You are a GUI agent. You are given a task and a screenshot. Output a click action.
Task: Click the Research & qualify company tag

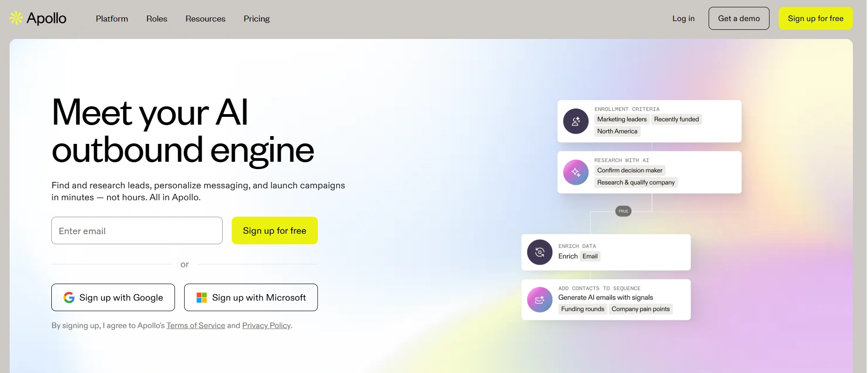[636, 182]
